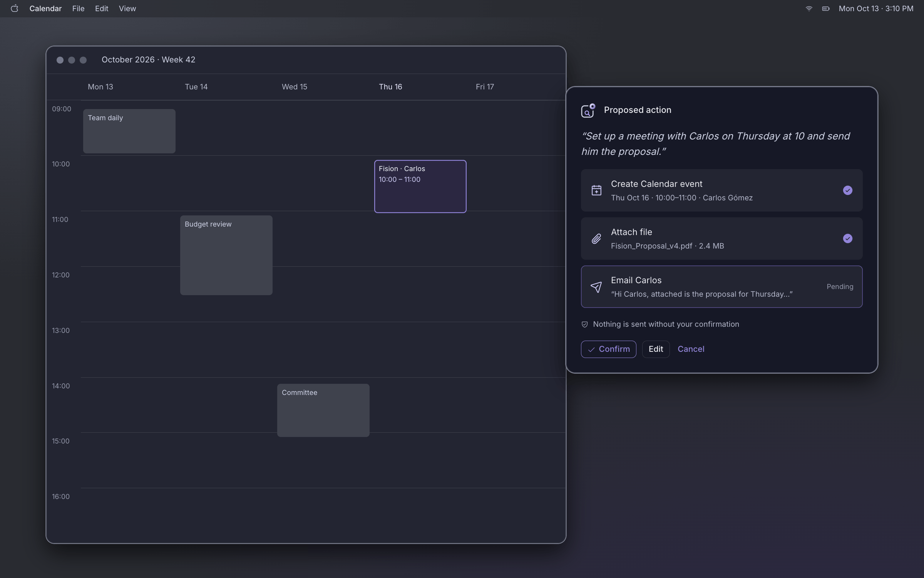Image resolution: width=924 pixels, height=578 pixels.
Task: Click the menu bar date and time
Action: pos(876,8)
